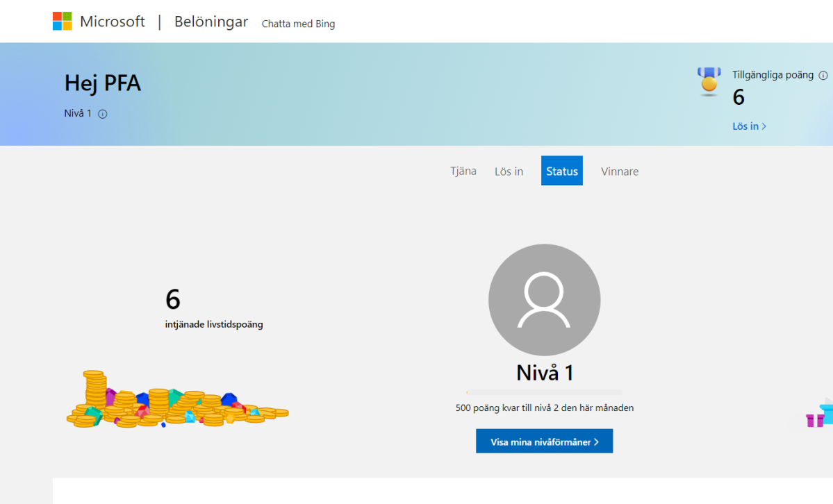The height and width of the screenshot is (504, 833).
Task: Click Lös in link under available points
Action: pyautogui.click(x=749, y=126)
